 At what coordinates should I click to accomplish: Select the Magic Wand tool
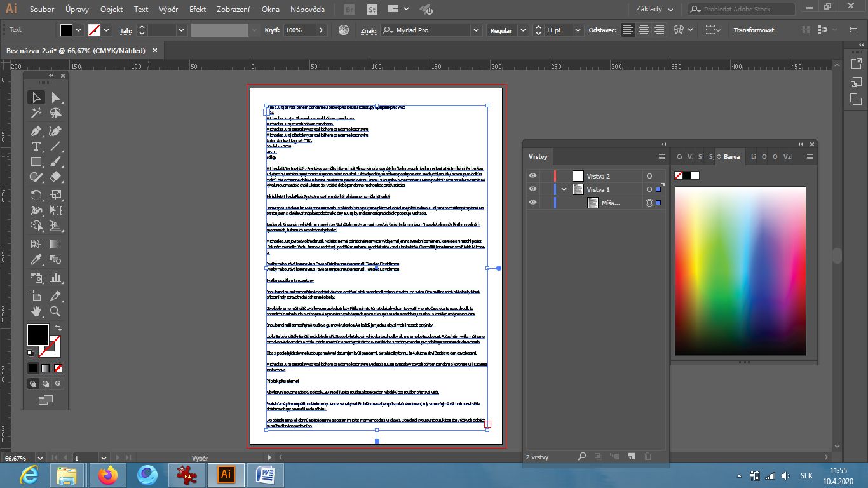pyautogui.click(x=36, y=113)
